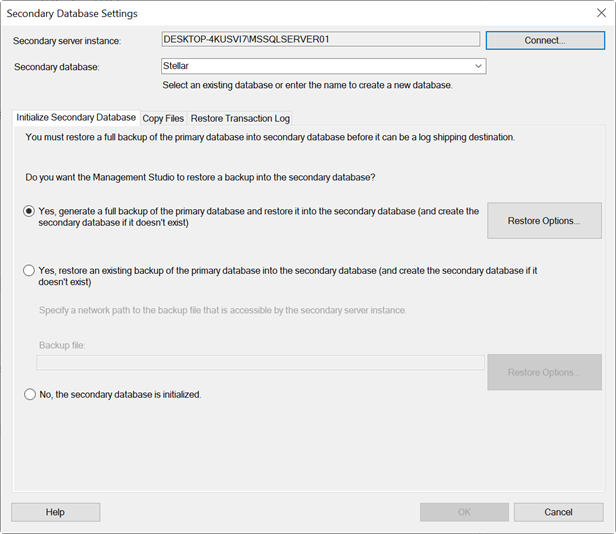
Task: Click the 'Secondary database:' label
Action: [x=57, y=67]
